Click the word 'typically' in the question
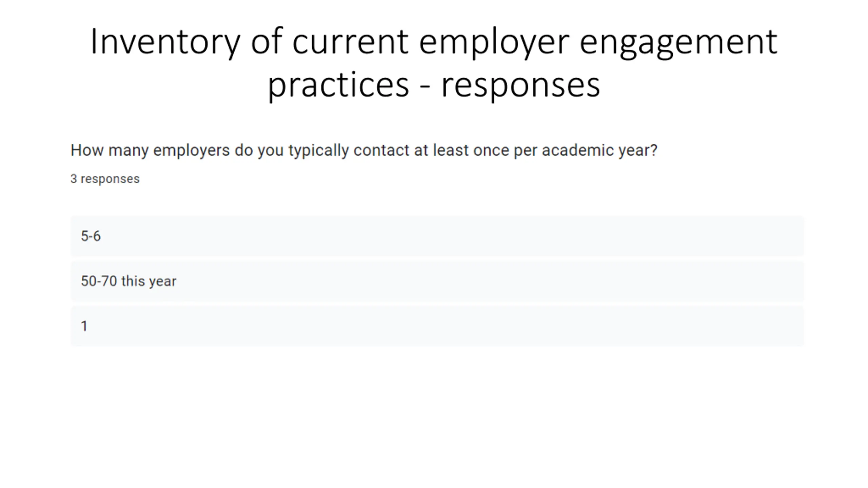 tap(319, 150)
